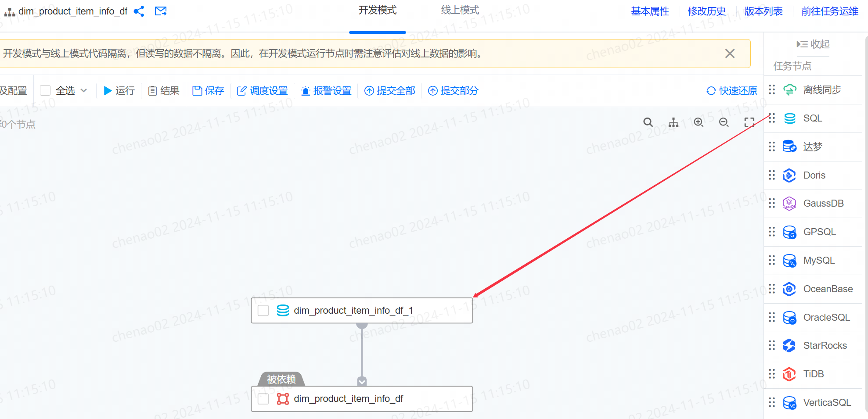The image size is (868, 419).
Task: Open 调度设置 schedule settings
Action: coord(263,91)
